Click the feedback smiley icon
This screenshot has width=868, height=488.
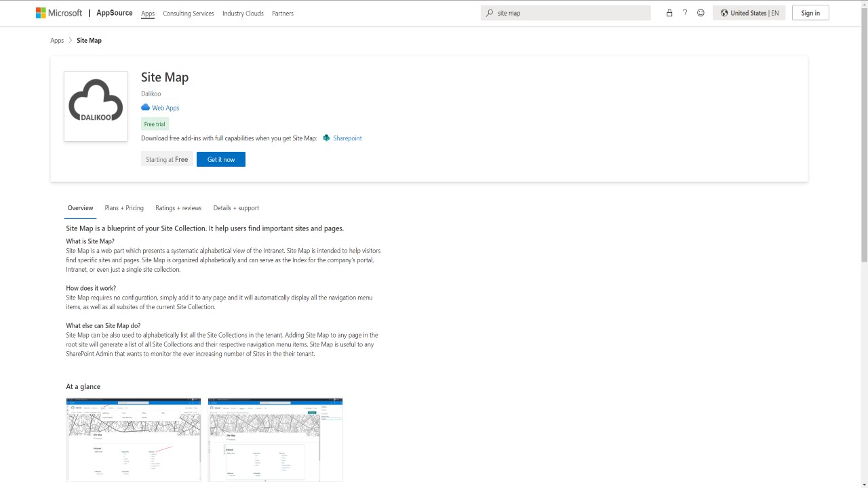click(x=701, y=13)
